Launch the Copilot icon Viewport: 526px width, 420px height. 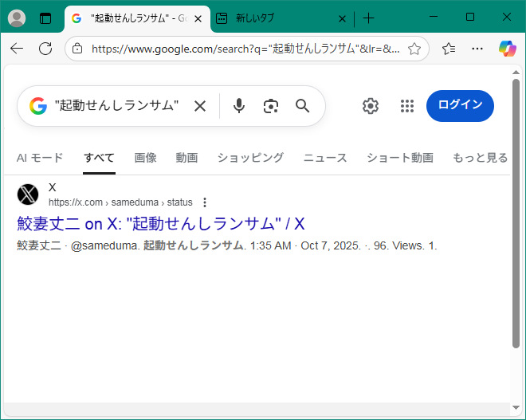click(507, 49)
